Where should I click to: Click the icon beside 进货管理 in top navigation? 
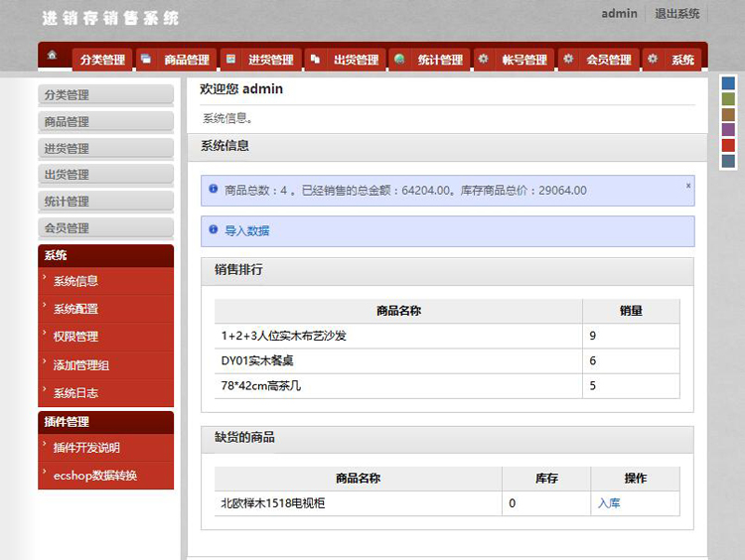[x=230, y=59]
